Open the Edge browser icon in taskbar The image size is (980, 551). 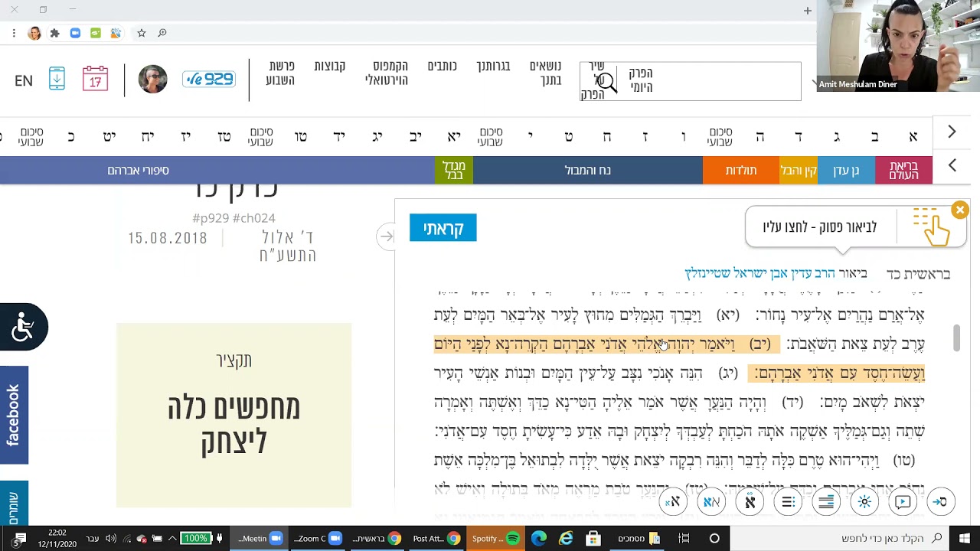[x=539, y=539]
